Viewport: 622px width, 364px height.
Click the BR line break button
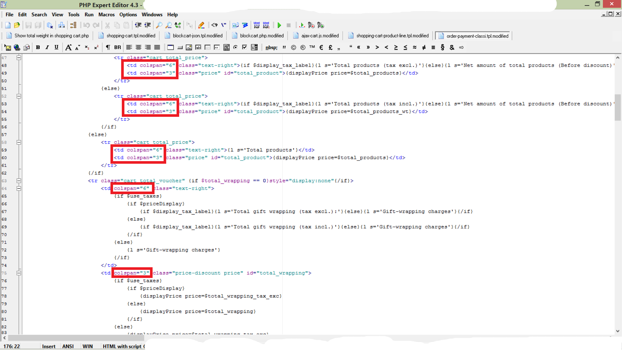coord(118,47)
